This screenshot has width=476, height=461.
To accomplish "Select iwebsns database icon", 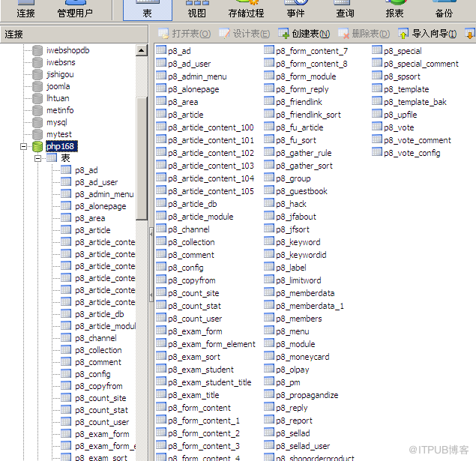I will pyautogui.click(x=37, y=62).
